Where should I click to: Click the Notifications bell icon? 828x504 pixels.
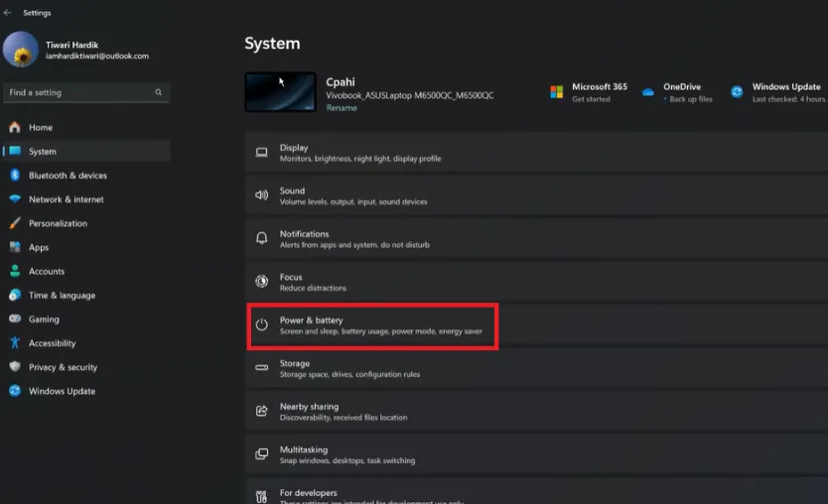tap(261, 238)
